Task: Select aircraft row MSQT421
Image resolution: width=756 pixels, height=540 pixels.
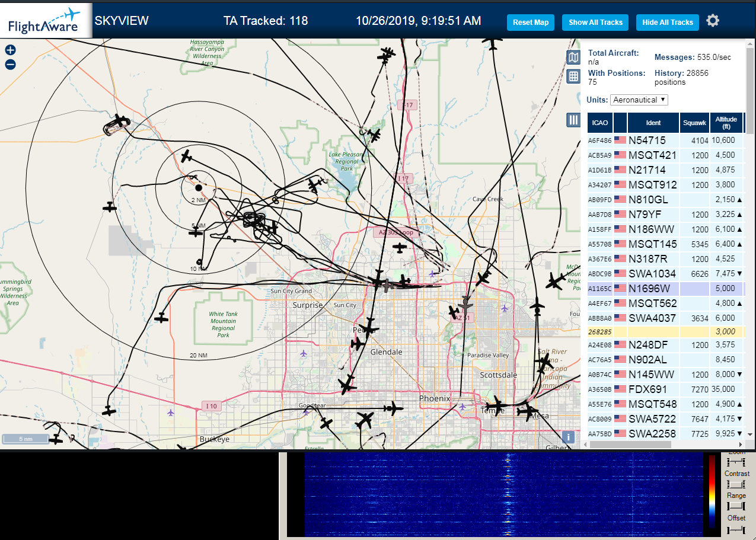Action: 666,155
